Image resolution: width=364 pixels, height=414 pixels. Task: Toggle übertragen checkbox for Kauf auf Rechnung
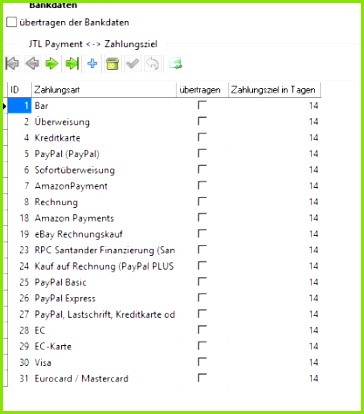coord(202,266)
